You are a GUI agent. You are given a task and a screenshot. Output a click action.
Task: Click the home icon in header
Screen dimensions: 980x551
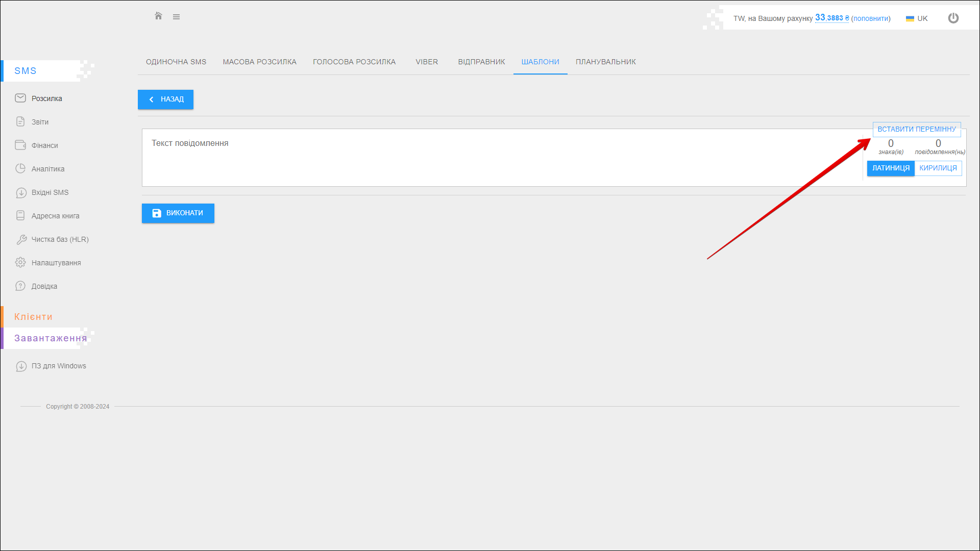[x=158, y=16]
